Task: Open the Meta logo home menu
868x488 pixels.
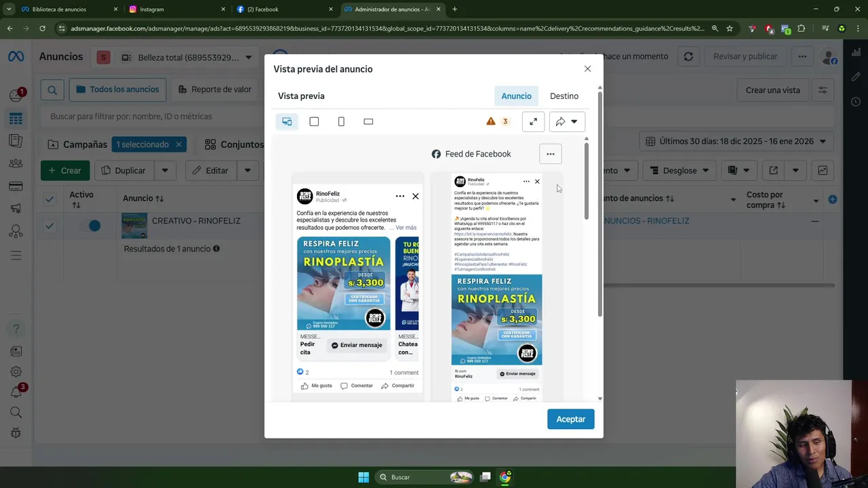Action: [x=16, y=57]
